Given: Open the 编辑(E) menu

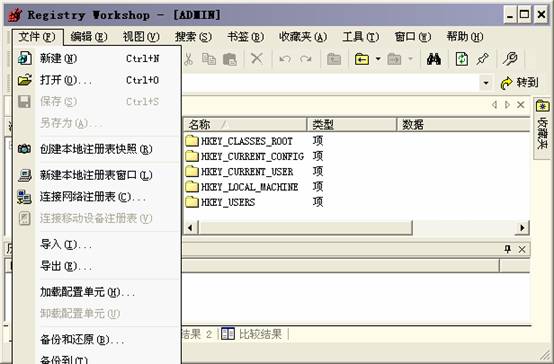Looking at the screenshot, I should [x=89, y=37].
